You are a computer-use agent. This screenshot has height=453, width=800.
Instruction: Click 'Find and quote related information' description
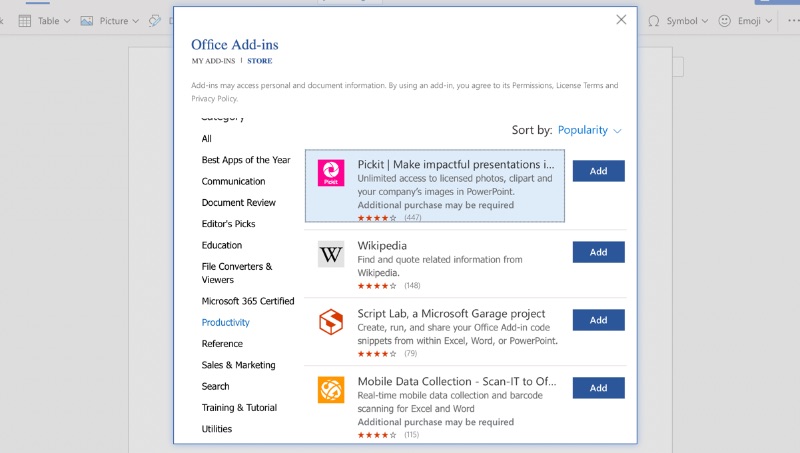point(440,266)
